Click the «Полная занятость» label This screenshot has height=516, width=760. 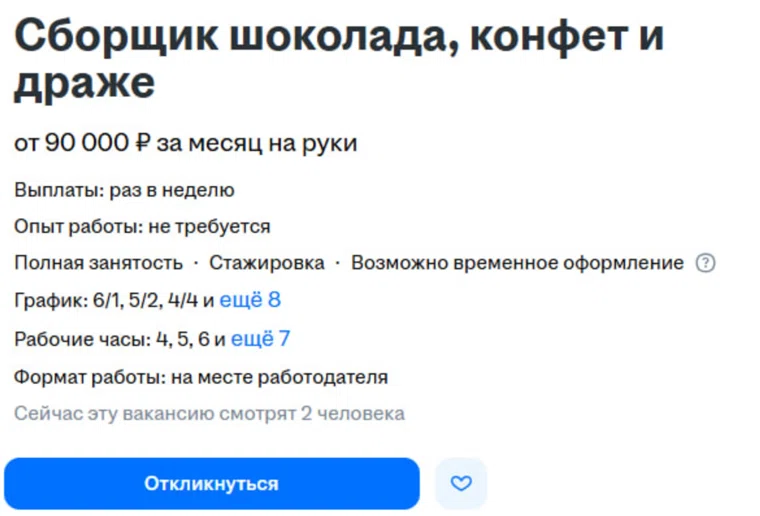point(98,263)
